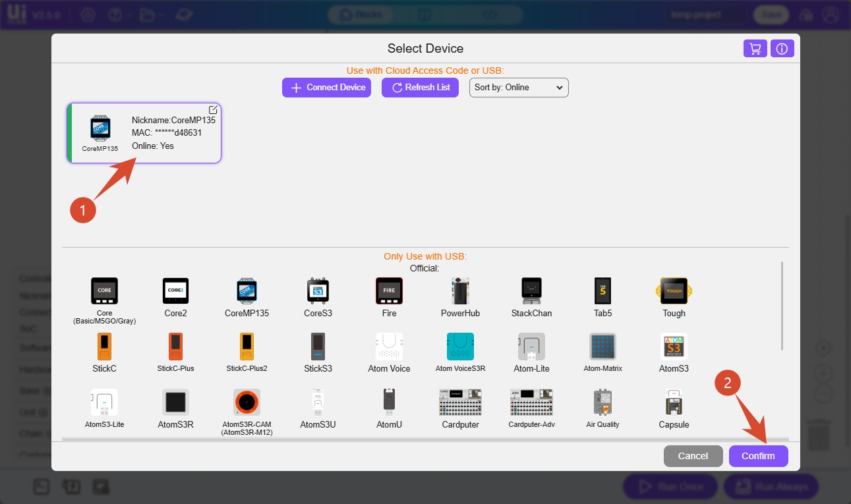Pick the Capsule device icon
This screenshot has height=504, width=851.
click(674, 402)
